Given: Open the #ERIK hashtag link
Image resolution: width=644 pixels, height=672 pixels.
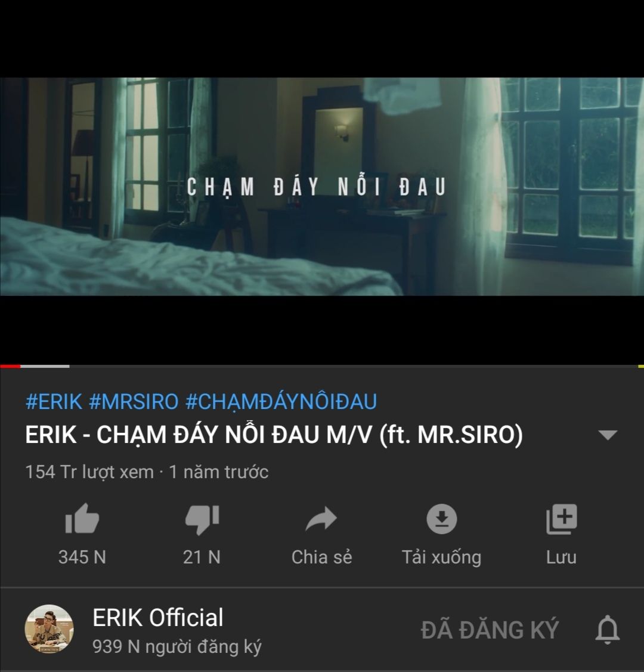Looking at the screenshot, I should [x=54, y=401].
